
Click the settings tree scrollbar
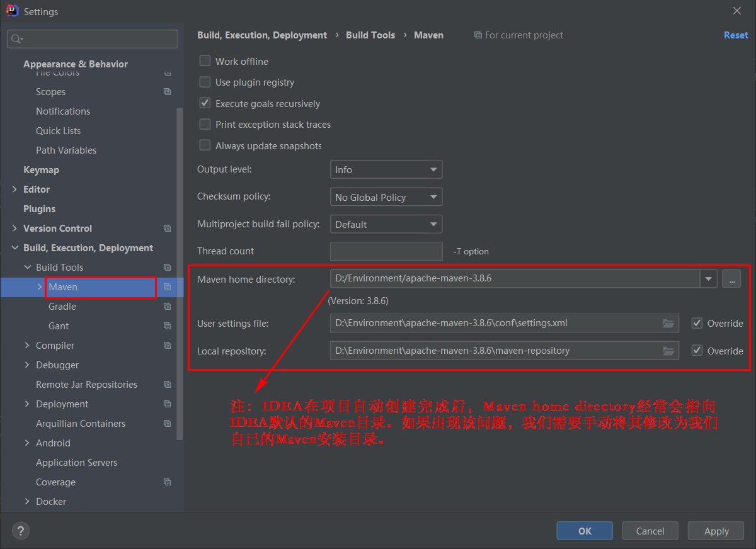[x=180, y=274]
